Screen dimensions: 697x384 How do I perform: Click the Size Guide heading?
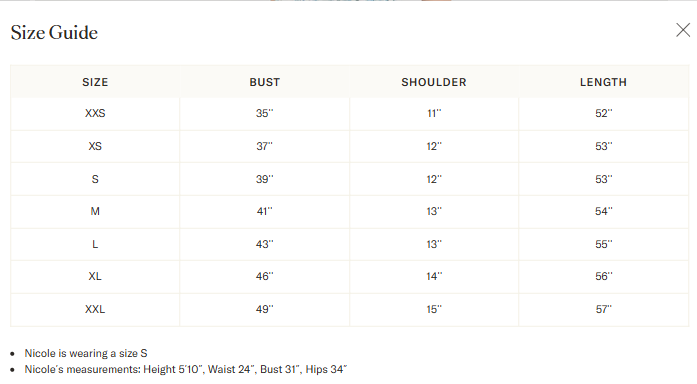pyautogui.click(x=54, y=32)
